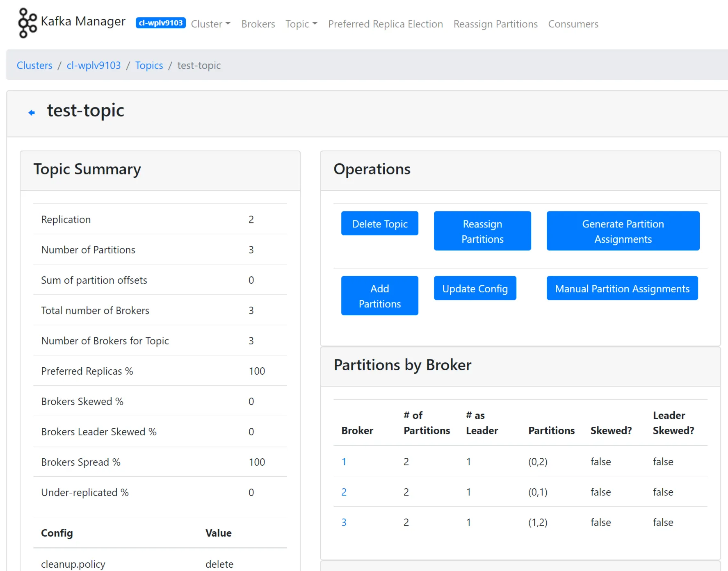This screenshot has height=571, width=728.
Task: Open details for Broker 1
Action: [x=344, y=462]
